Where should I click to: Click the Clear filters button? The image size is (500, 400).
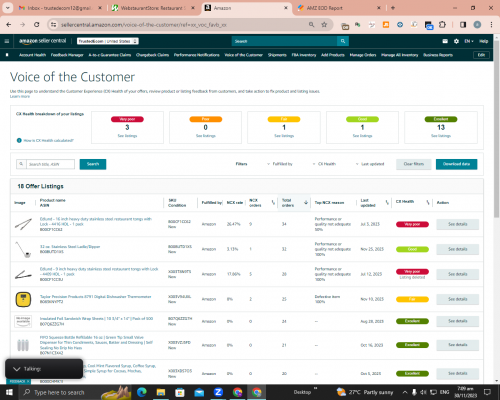(414, 164)
